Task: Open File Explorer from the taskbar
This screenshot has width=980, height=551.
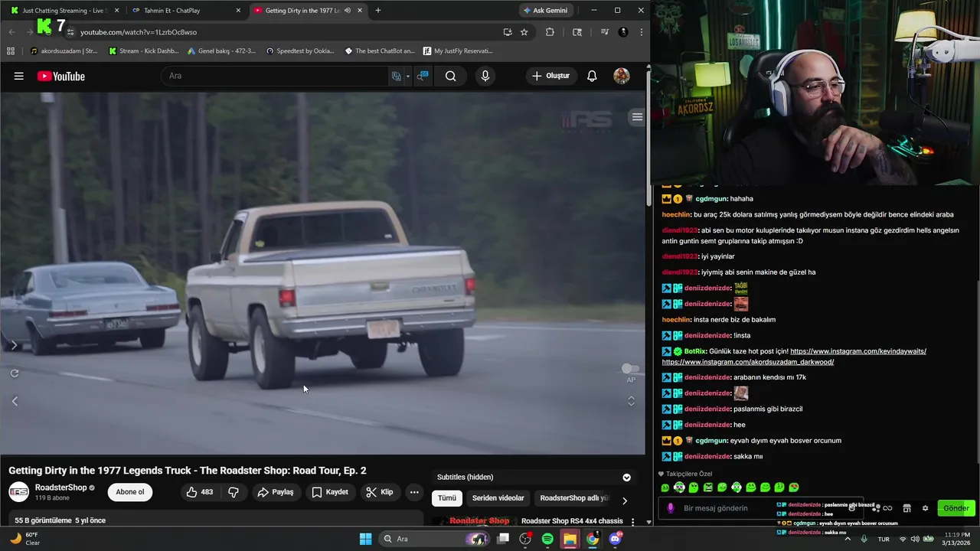Action: pos(570,539)
